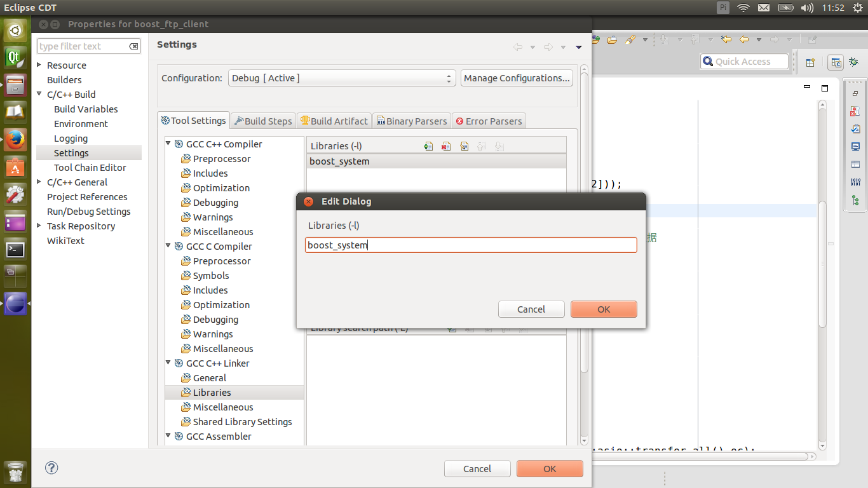Clear the type filter text field icon
Screen dimensions: 868x488
pos(133,46)
